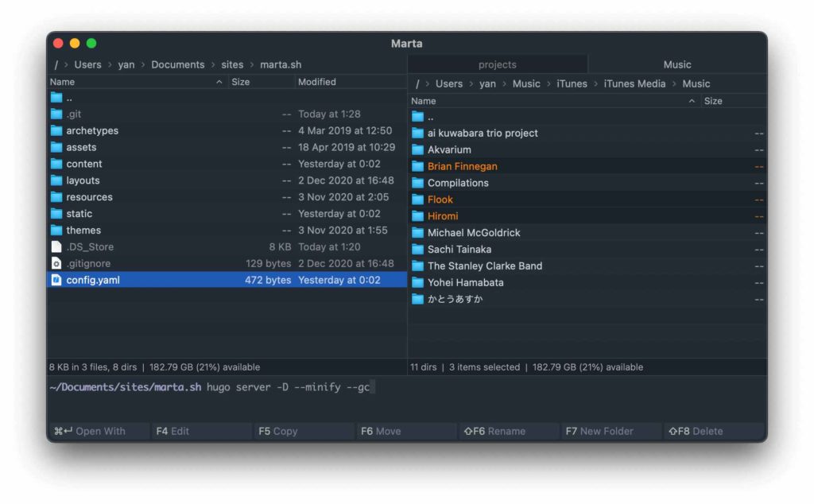Click the Stanley Clarke Band folder icon
This screenshot has height=504, width=814.
tap(418, 266)
